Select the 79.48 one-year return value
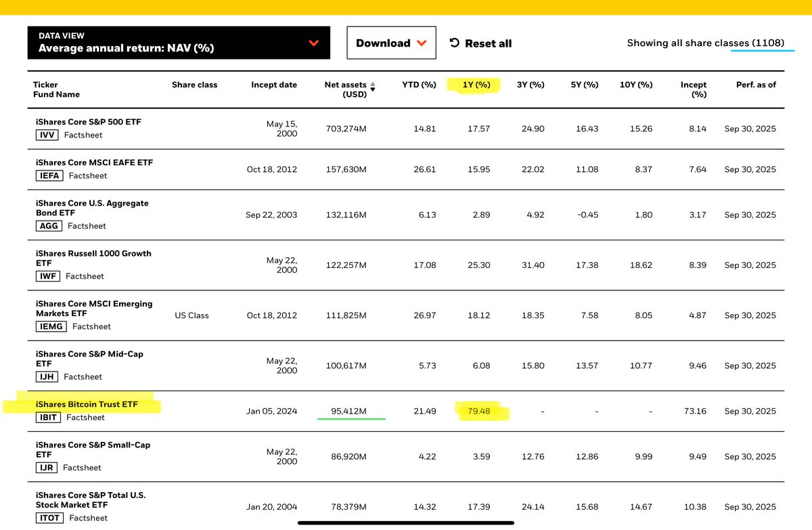The width and height of the screenshot is (812, 530). 479,410
